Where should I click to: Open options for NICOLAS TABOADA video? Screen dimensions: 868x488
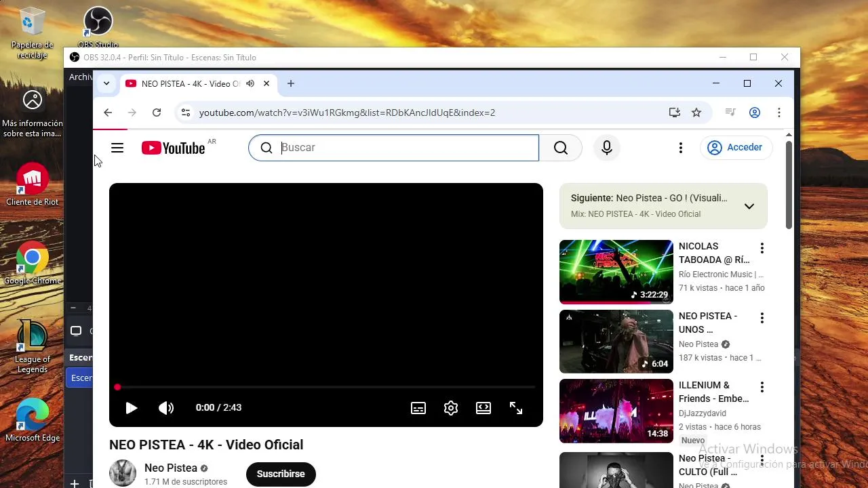(762, 248)
